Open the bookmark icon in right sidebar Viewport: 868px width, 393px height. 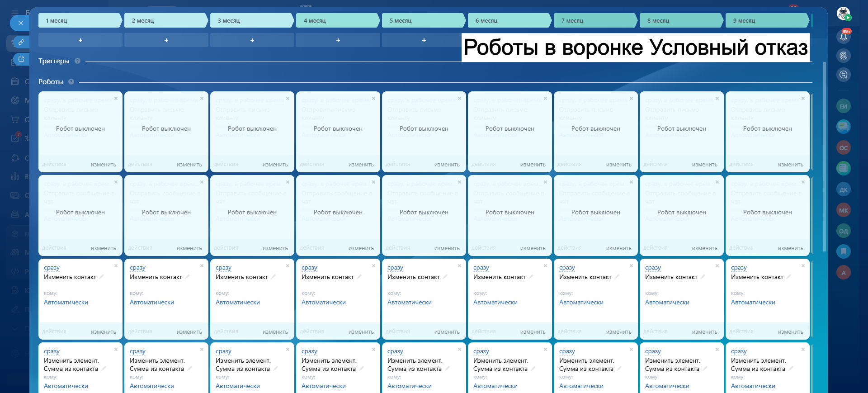(843, 251)
